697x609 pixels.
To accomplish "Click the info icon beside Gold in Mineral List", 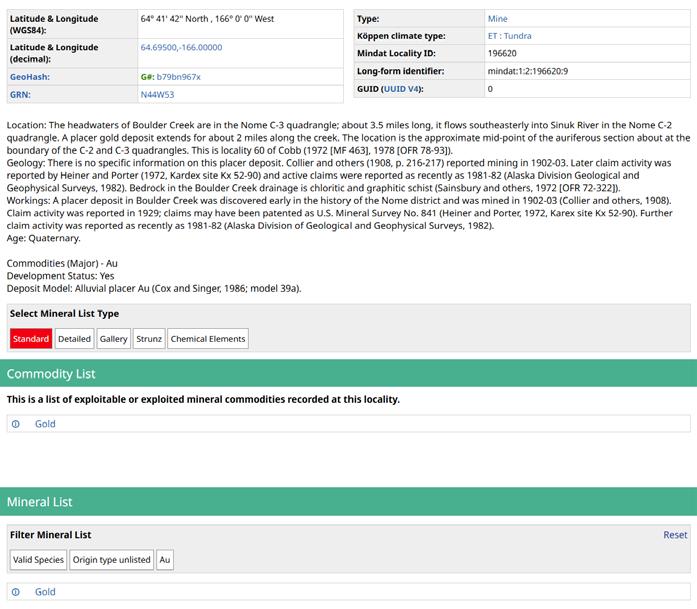I will click(15, 592).
